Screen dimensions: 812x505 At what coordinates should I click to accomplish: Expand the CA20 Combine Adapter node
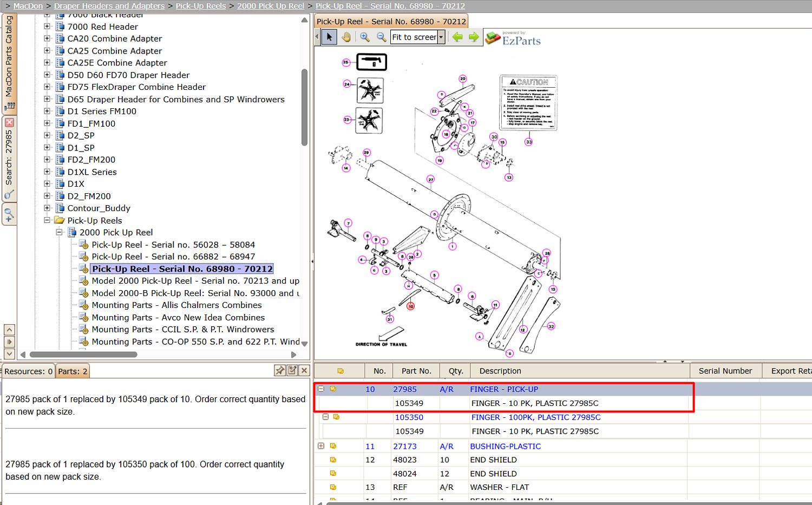pos(47,38)
